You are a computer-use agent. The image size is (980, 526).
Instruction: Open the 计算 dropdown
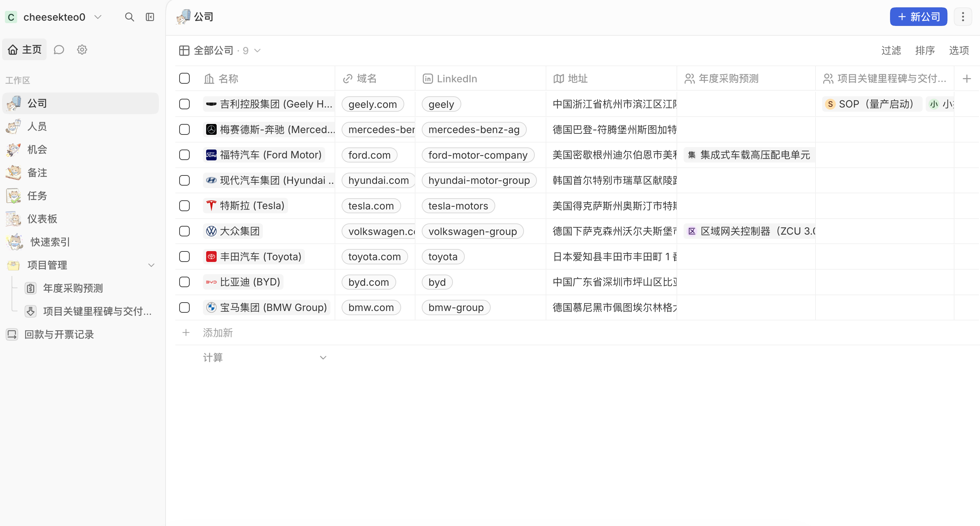coord(265,358)
